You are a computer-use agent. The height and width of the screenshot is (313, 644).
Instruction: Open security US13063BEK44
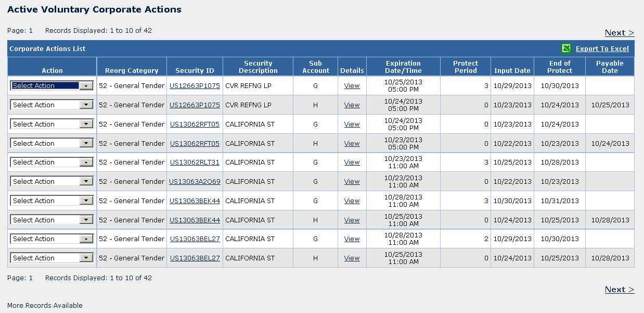pos(195,201)
